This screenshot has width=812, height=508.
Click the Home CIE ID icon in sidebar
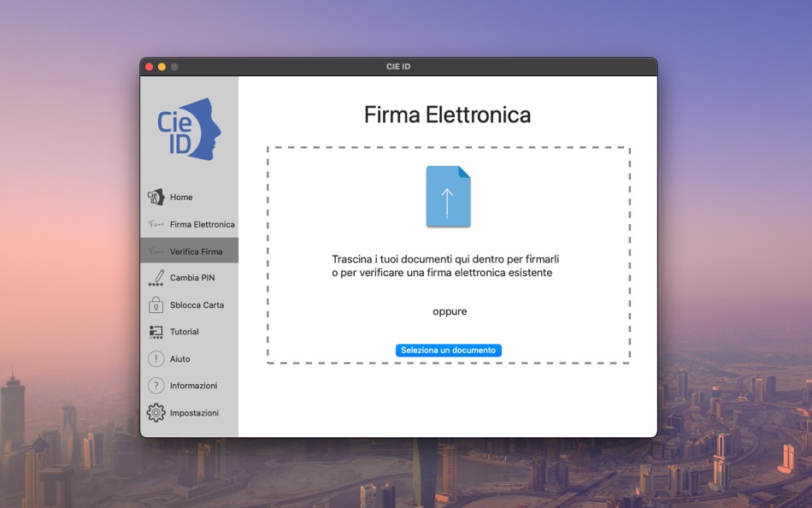(x=156, y=197)
